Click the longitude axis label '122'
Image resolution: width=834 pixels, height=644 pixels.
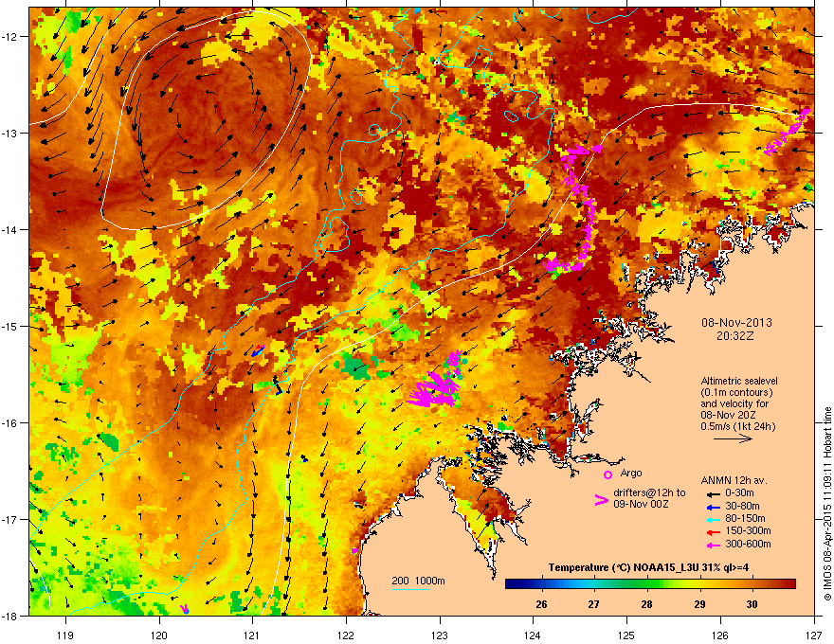[x=346, y=635]
